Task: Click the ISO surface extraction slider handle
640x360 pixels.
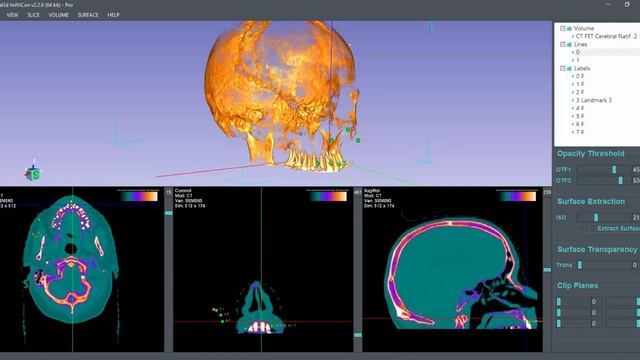Action: [596, 218]
